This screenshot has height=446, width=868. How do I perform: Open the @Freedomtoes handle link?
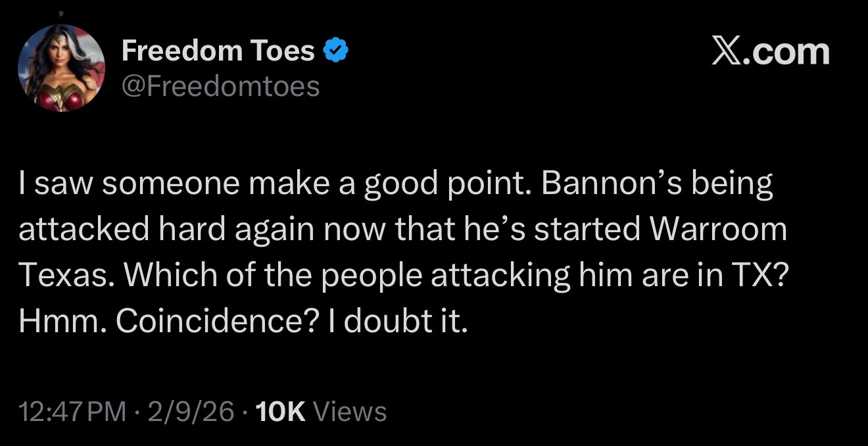(x=220, y=86)
